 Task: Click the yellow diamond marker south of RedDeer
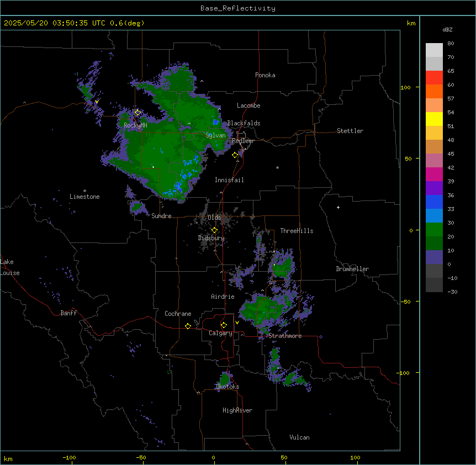pyautogui.click(x=235, y=155)
